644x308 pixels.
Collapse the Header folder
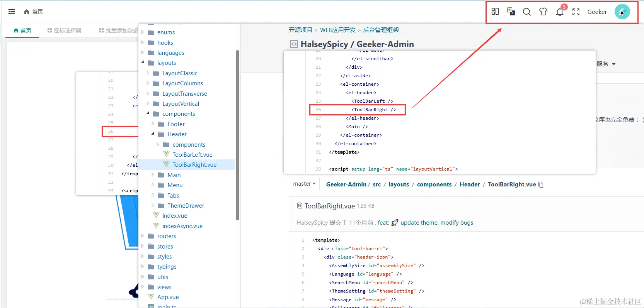point(153,134)
